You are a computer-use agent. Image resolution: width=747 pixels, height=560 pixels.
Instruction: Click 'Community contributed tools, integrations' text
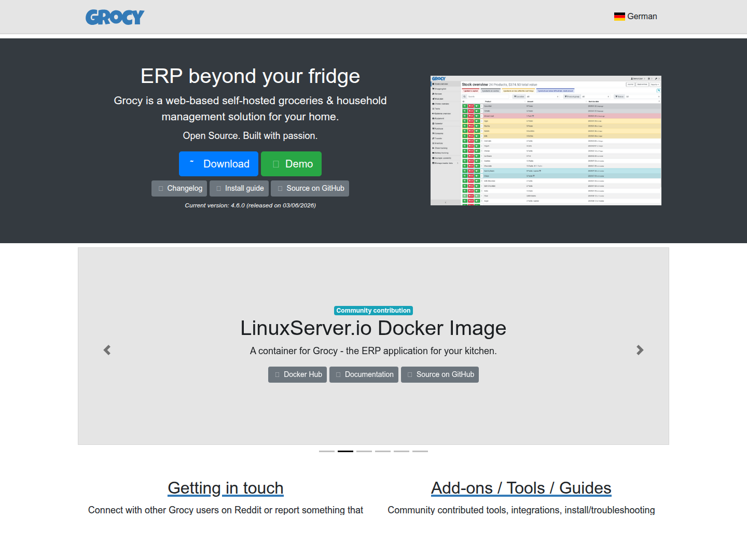(x=521, y=510)
